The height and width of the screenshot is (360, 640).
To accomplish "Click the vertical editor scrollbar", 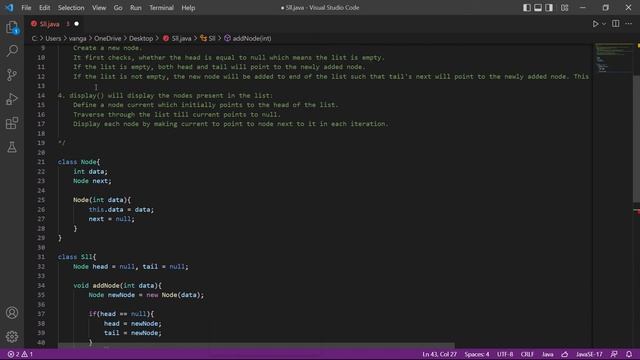I will 636,138.
